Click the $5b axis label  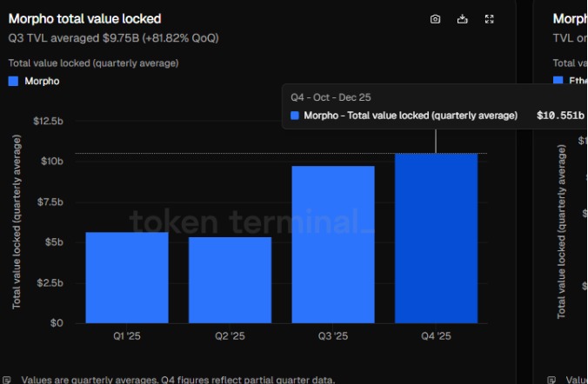[54, 242]
